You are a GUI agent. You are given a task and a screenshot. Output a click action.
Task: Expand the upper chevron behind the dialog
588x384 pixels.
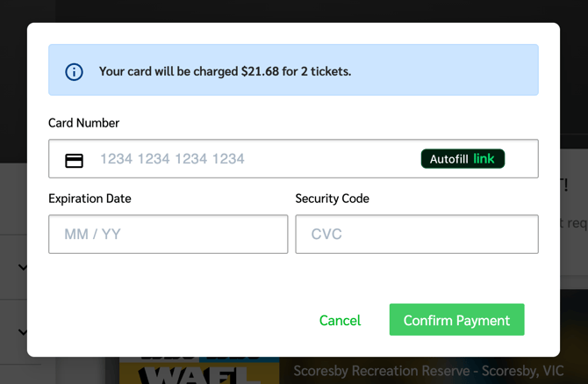(23, 267)
